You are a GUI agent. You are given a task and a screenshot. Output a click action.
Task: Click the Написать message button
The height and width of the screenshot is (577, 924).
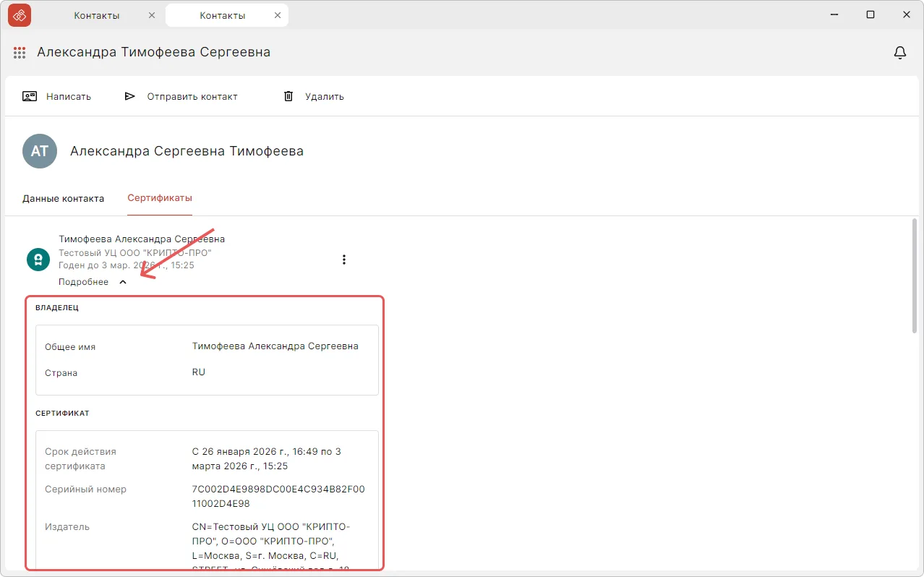(x=57, y=96)
